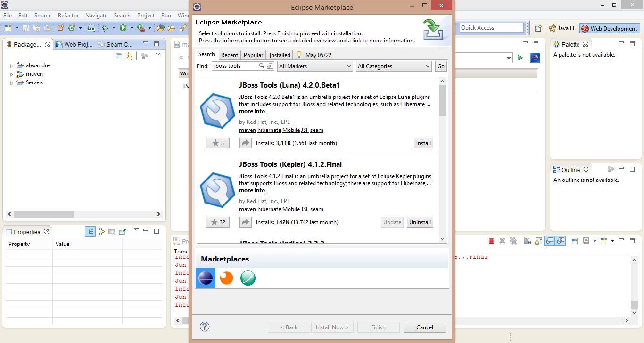Select the orange marketplace catalog icon
This screenshot has width=644, height=343.
pos(227,278)
